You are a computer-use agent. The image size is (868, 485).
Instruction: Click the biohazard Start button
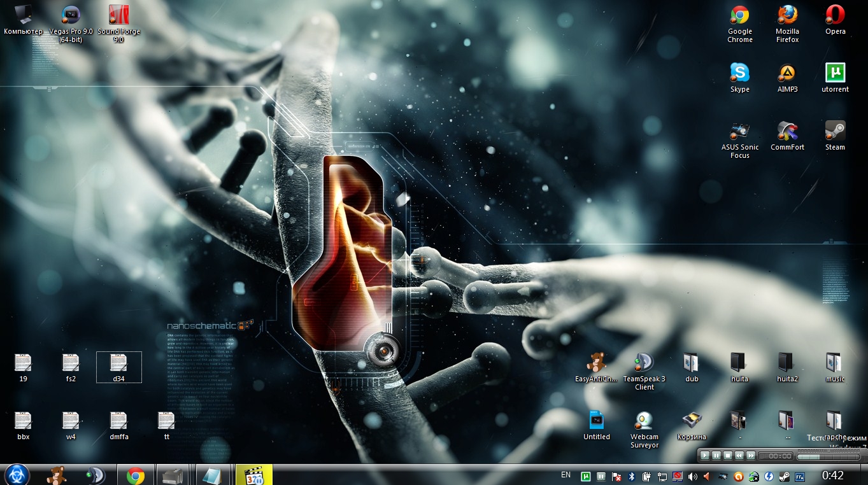(x=17, y=475)
